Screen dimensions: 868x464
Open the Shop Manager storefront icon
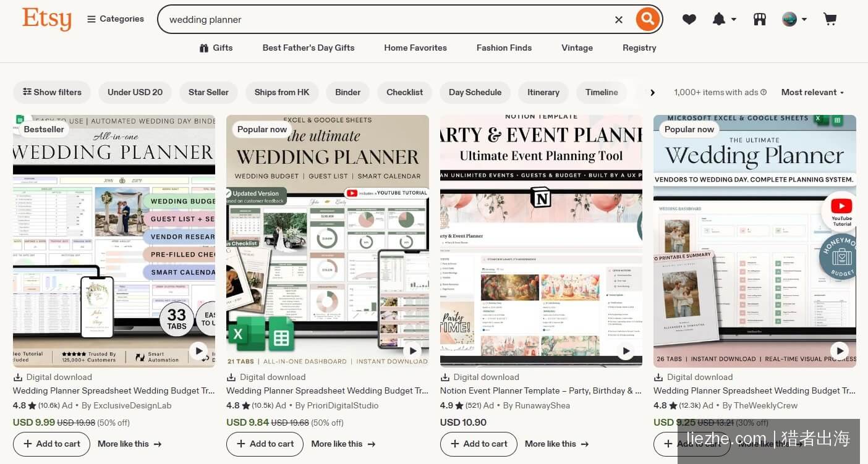point(760,19)
